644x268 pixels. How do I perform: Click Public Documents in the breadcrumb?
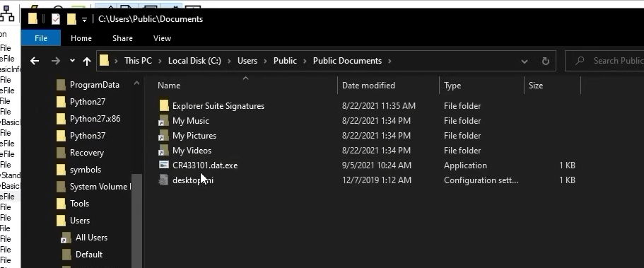[348, 60]
